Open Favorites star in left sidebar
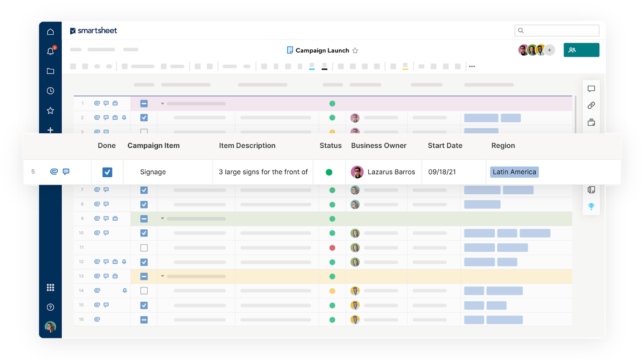 [x=50, y=110]
